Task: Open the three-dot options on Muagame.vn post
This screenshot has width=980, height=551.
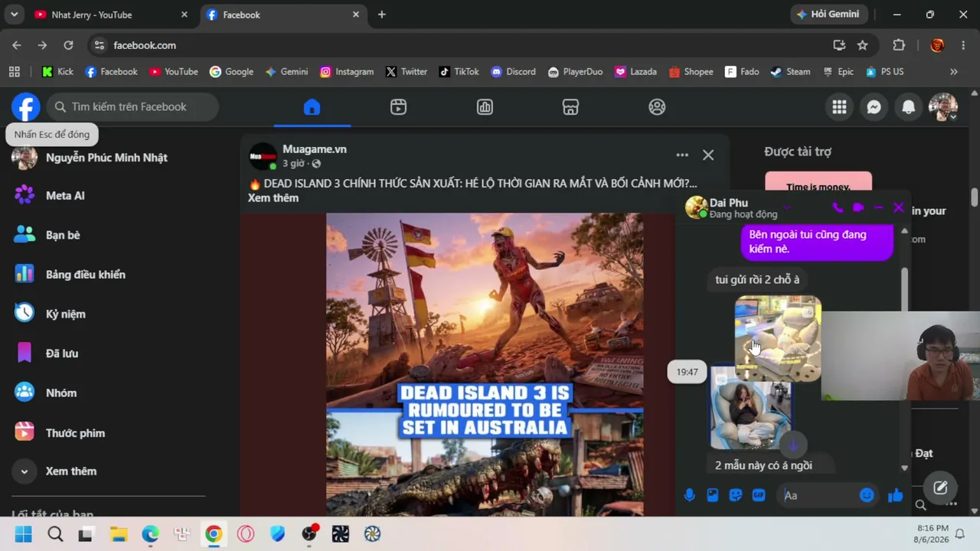Action: [682, 155]
